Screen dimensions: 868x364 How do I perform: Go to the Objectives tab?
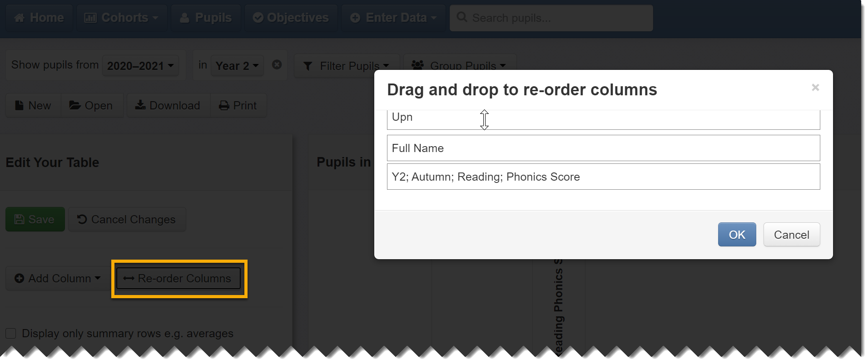(x=291, y=18)
